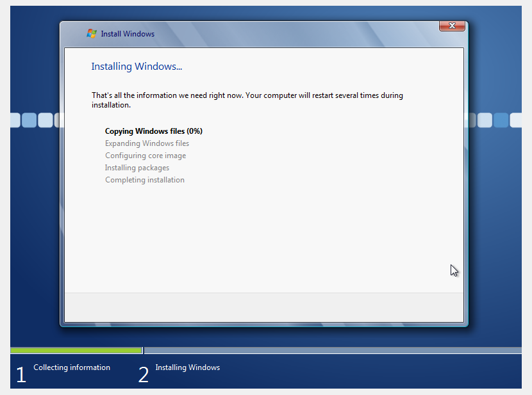Screen dimensions: 532x395
Task: Select the "Expanding Windows files" step
Action: click(147, 143)
